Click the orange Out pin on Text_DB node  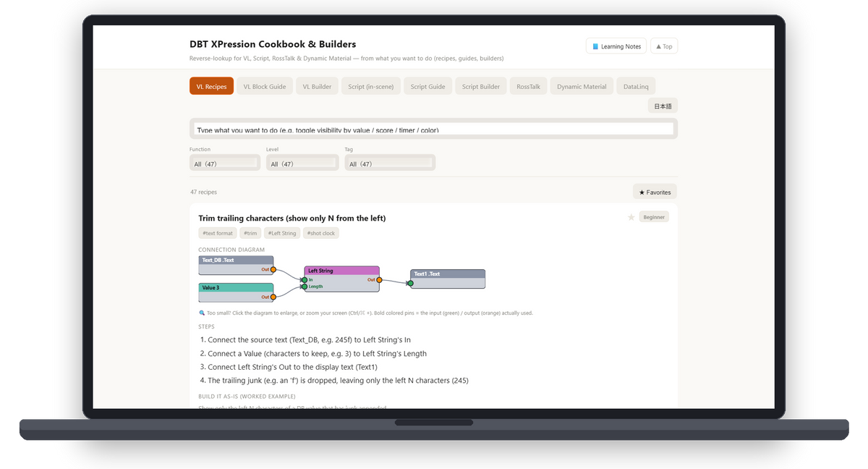point(273,269)
